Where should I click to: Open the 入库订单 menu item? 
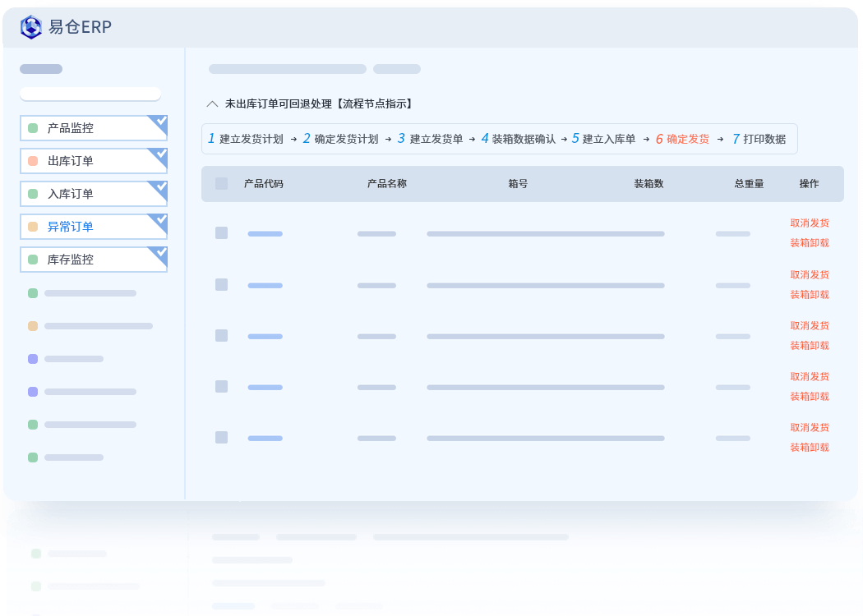(x=94, y=194)
